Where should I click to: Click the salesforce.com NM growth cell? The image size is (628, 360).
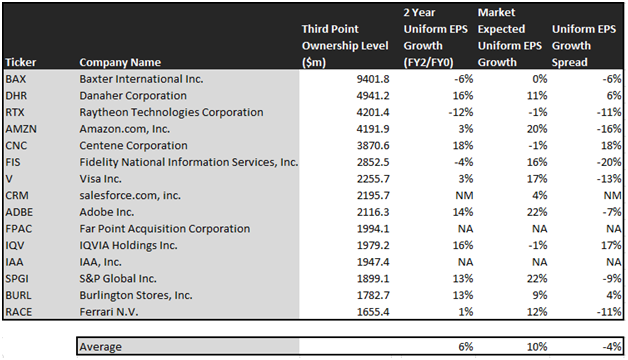click(464, 196)
